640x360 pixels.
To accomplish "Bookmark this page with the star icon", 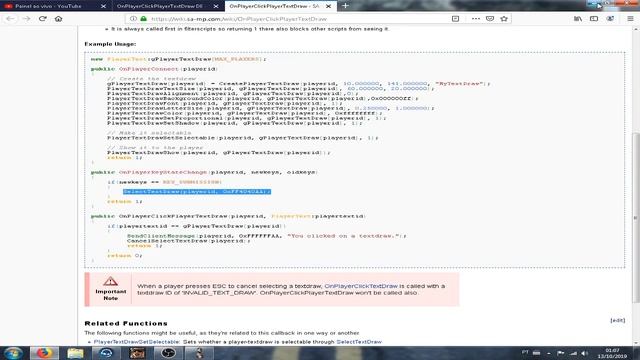I will (x=504, y=19).
